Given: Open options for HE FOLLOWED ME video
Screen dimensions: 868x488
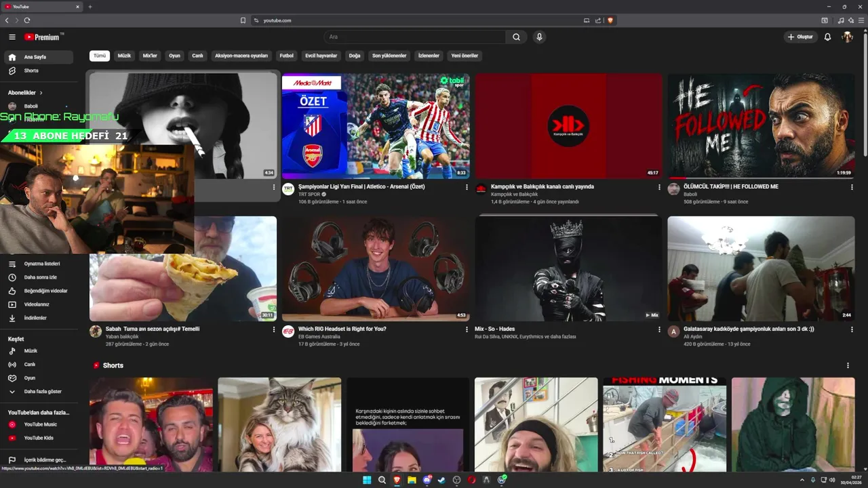Looking at the screenshot, I should coord(852,187).
